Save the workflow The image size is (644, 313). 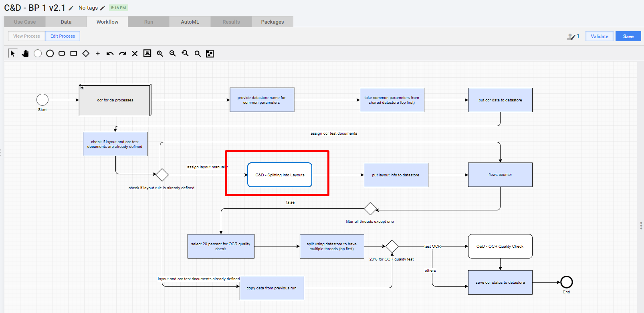click(628, 36)
